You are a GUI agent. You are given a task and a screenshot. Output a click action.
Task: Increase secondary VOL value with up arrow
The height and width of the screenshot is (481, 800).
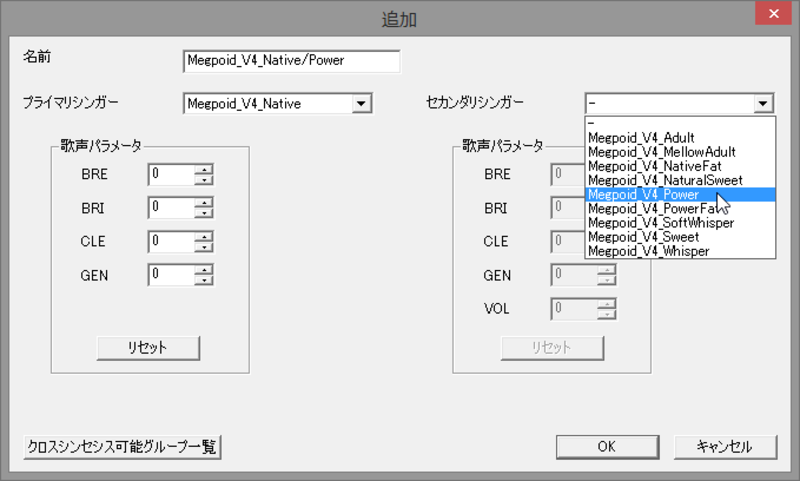(607, 304)
